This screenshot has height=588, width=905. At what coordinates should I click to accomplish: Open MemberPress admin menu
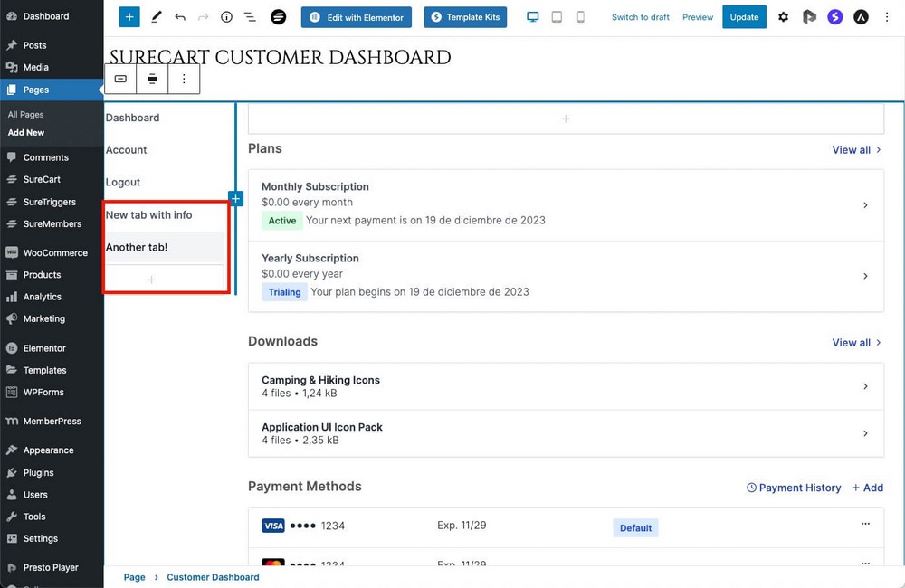tap(52, 422)
